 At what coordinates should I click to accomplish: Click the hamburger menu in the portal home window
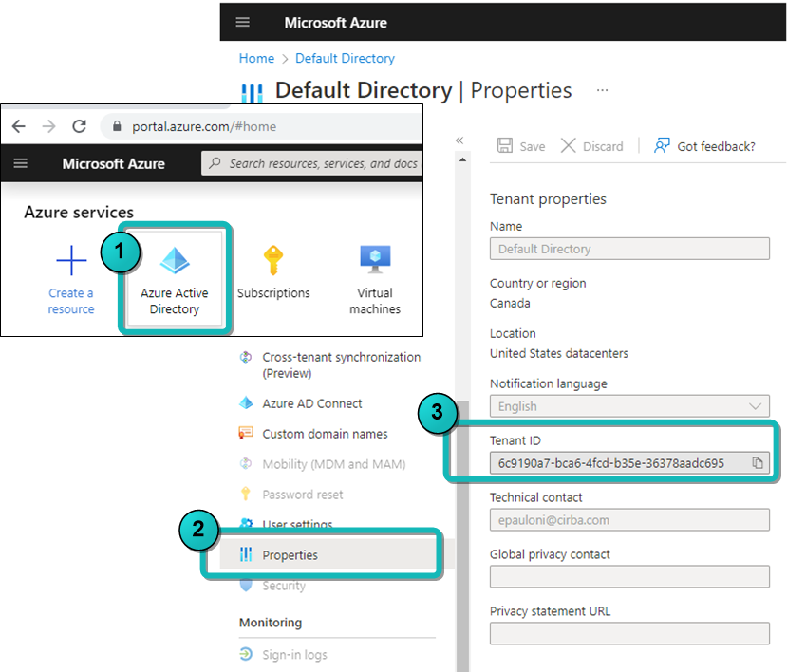(x=21, y=163)
